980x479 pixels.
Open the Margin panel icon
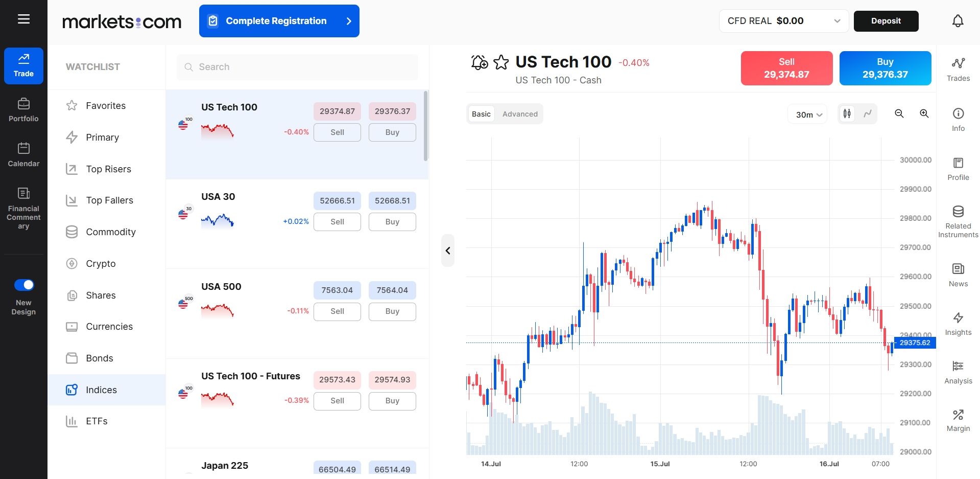[x=958, y=421]
